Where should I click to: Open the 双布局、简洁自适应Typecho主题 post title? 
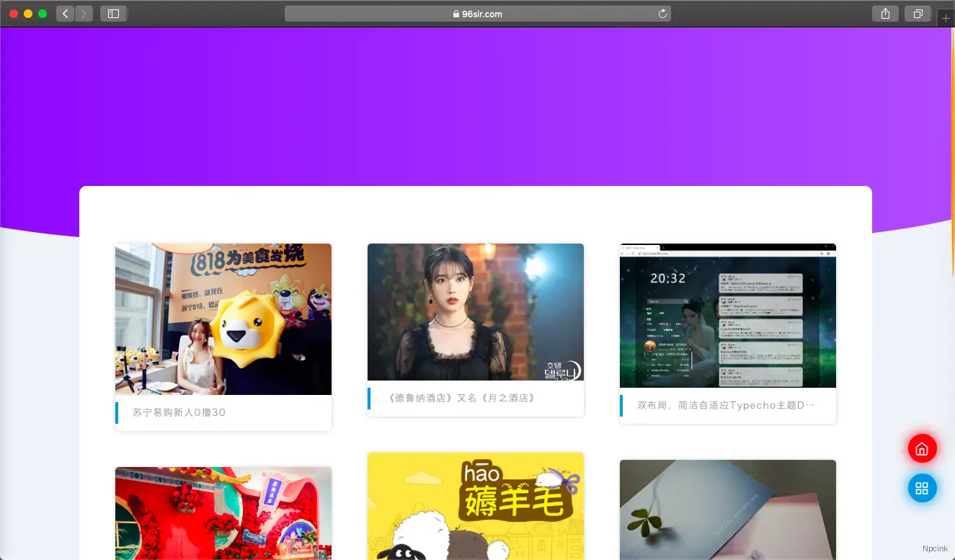(x=727, y=405)
